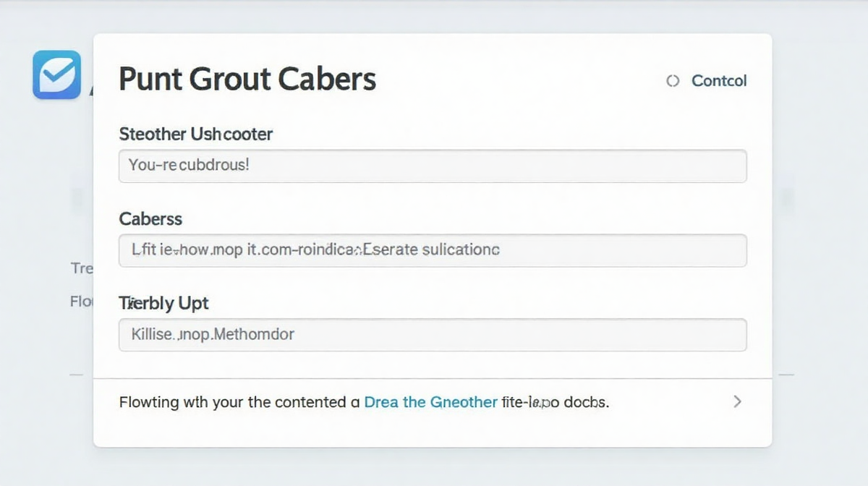This screenshot has width=868, height=486.
Task: Click the 'Flowting wth your the contented' text
Action: pos(233,402)
